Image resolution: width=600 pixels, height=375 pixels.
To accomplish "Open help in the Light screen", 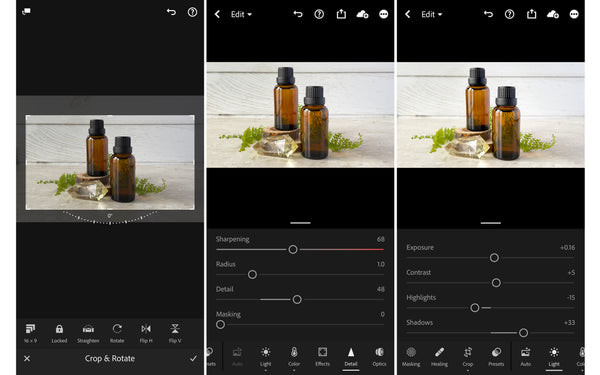I will [x=509, y=14].
